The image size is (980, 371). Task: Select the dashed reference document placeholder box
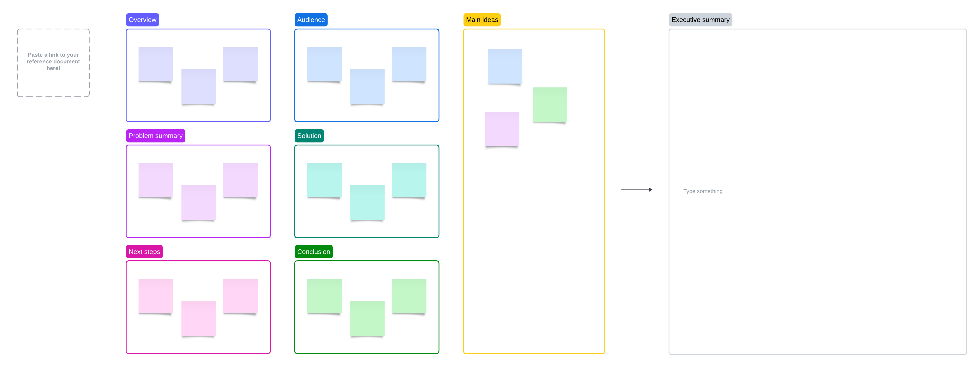tap(53, 63)
